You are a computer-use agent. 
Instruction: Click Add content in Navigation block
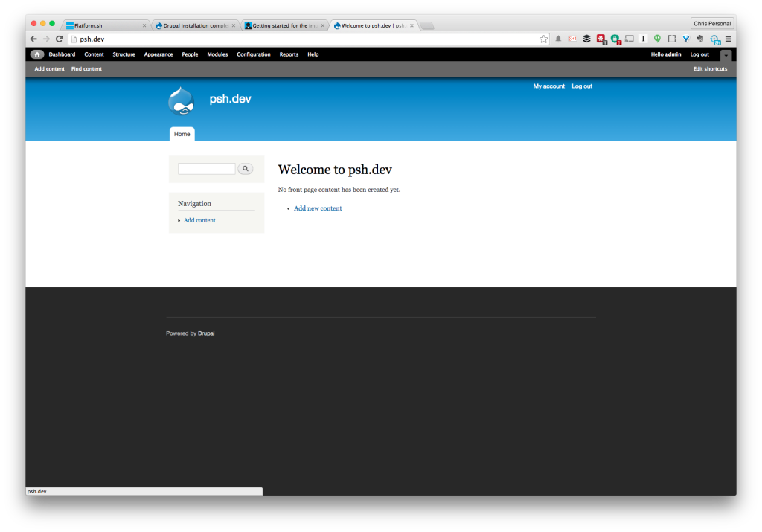pos(199,220)
